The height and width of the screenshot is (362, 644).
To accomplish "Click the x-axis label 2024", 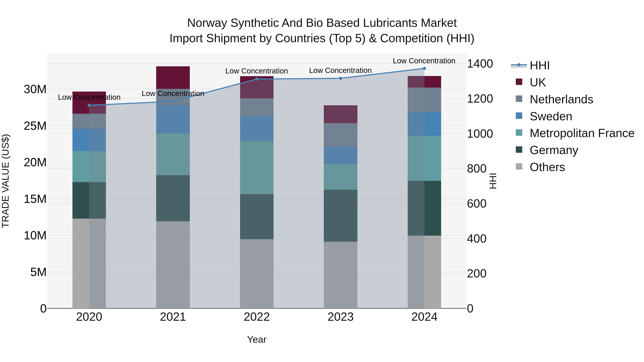I will pos(424,317).
